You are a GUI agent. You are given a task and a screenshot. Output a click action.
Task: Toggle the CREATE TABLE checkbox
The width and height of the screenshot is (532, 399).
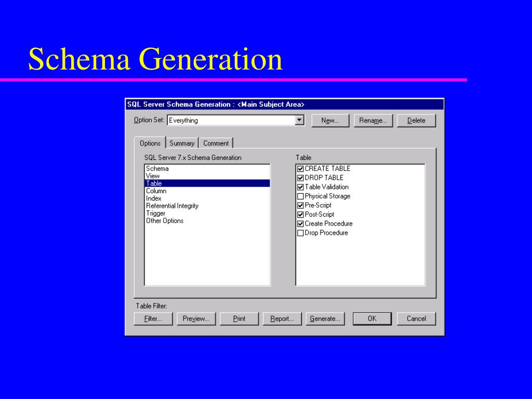click(300, 169)
